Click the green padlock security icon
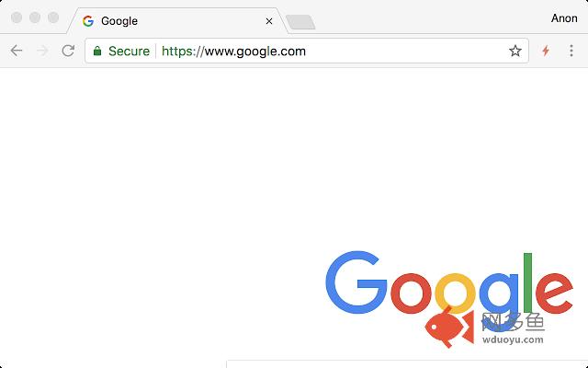The width and height of the screenshot is (588, 368). [x=97, y=52]
